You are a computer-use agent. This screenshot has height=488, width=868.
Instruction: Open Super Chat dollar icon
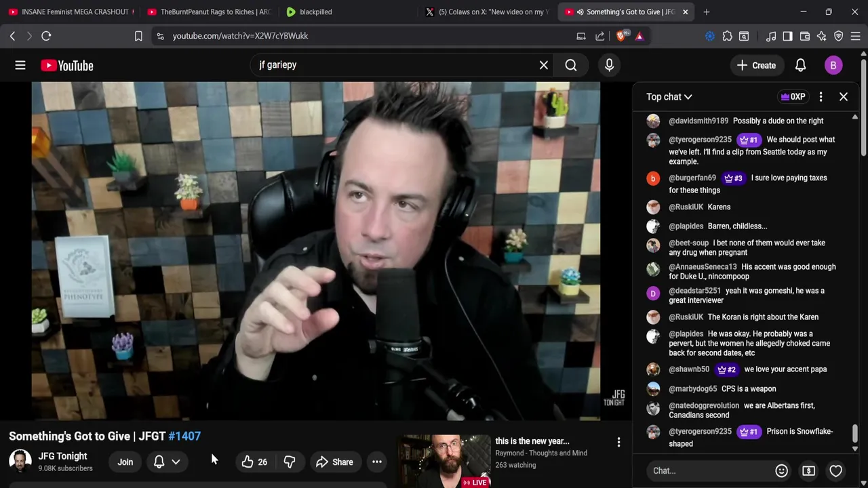[808, 470]
